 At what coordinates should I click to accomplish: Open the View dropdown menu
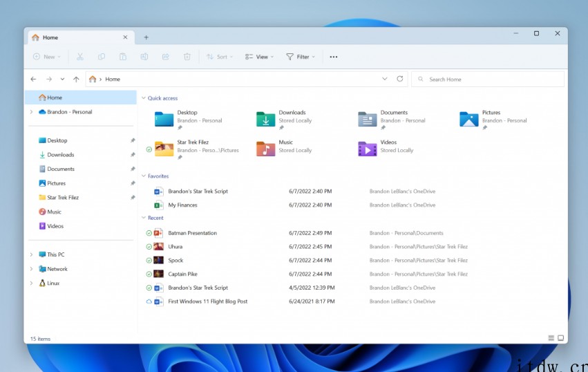click(x=260, y=57)
